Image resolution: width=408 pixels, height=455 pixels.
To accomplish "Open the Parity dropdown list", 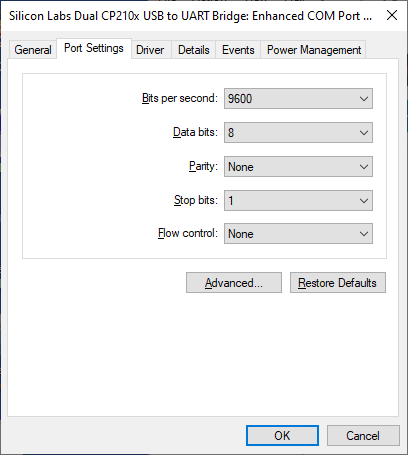I will point(298,167).
